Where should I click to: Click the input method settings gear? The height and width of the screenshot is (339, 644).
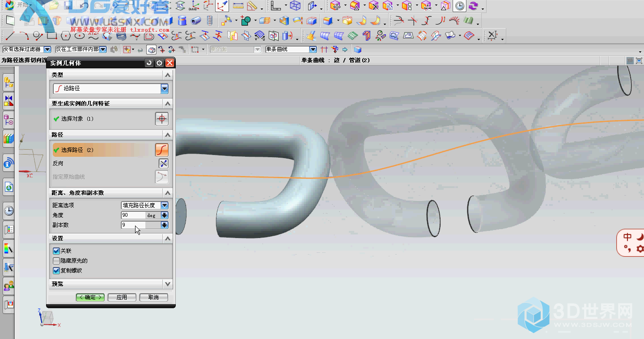640,249
